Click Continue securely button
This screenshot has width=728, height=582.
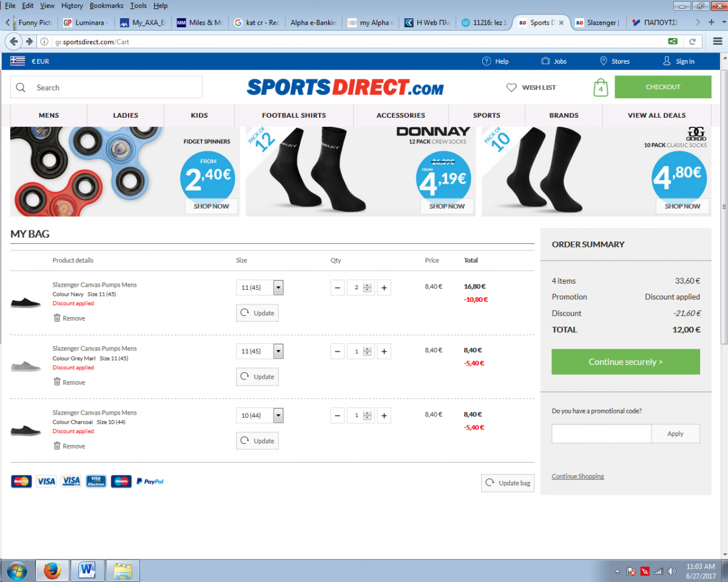tap(625, 362)
